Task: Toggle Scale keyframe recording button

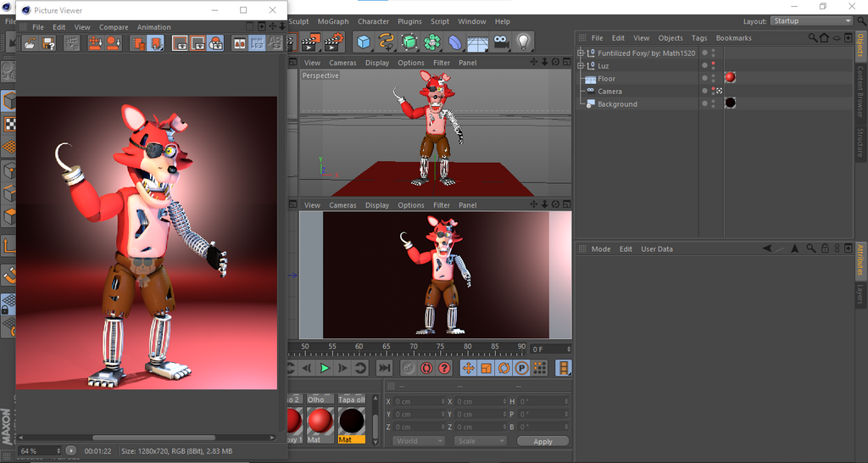Action: [486, 368]
